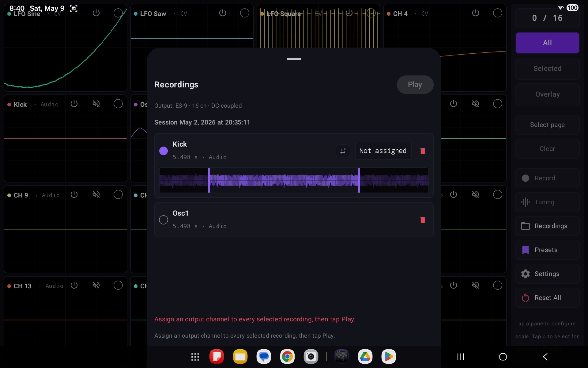The width and height of the screenshot is (588, 368).
Task: Open the Tuning tool
Action: [x=547, y=202]
